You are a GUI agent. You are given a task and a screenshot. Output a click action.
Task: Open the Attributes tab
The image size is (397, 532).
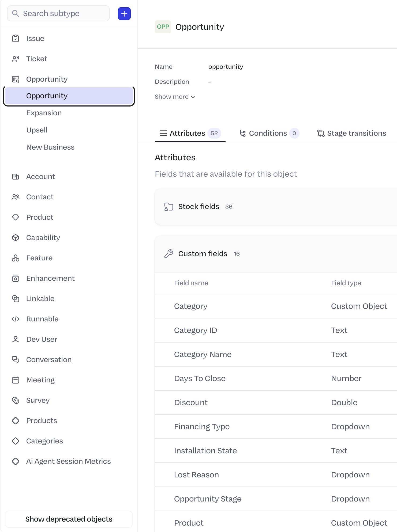pyautogui.click(x=190, y=133)
